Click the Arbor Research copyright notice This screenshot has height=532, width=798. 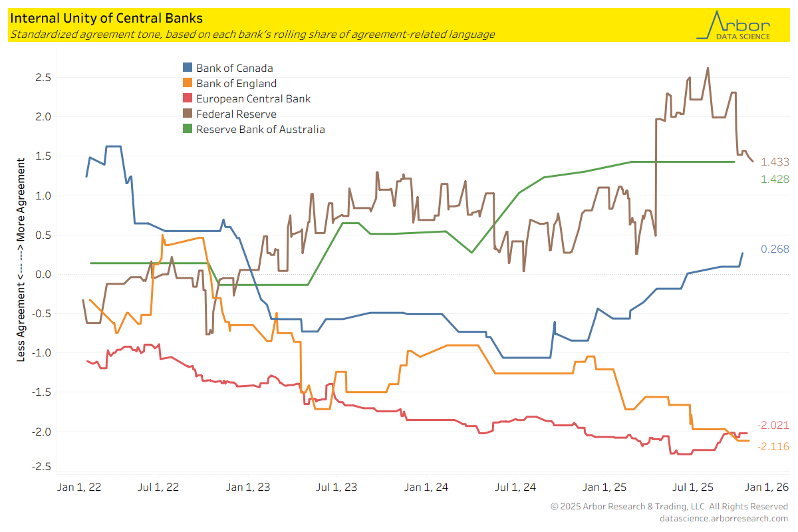669,507
